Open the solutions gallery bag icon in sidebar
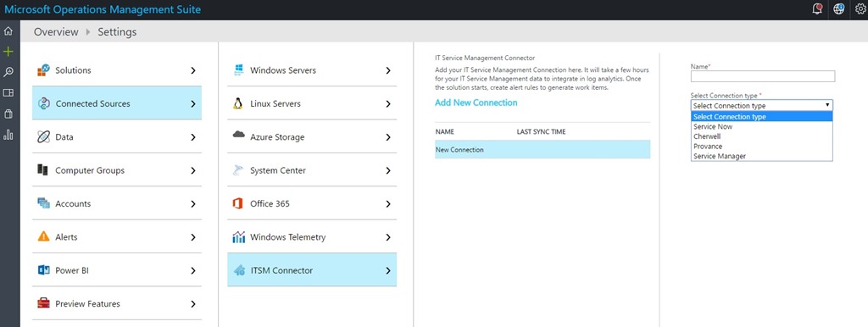The image size is (868, 327). tap(8, 114)
